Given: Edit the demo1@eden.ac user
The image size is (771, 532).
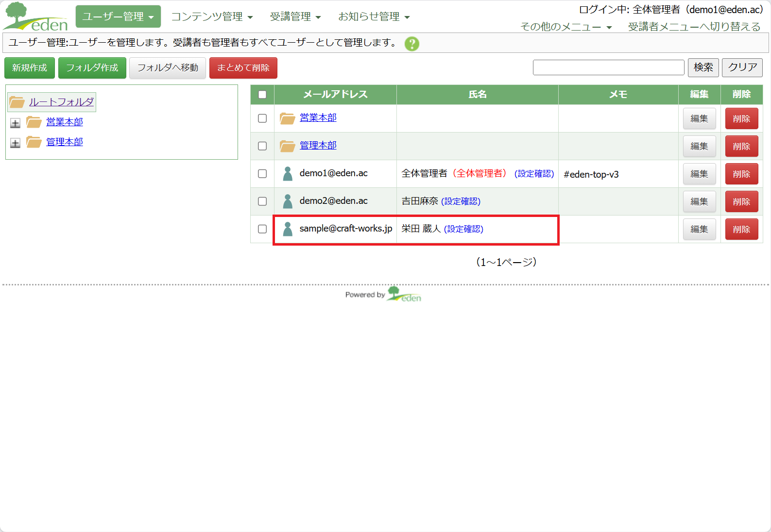Looking at the screenshot, I should click(699, 174).
